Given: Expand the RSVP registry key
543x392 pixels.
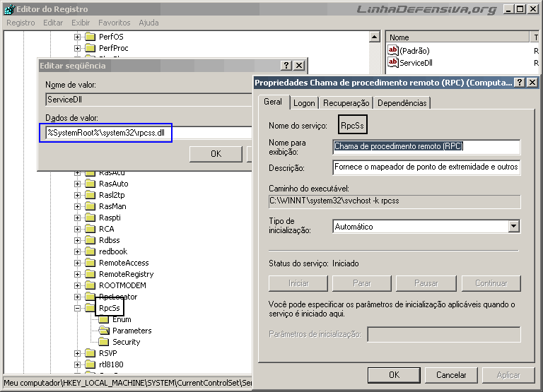Looking at the screenshot, I should (78, 353).
